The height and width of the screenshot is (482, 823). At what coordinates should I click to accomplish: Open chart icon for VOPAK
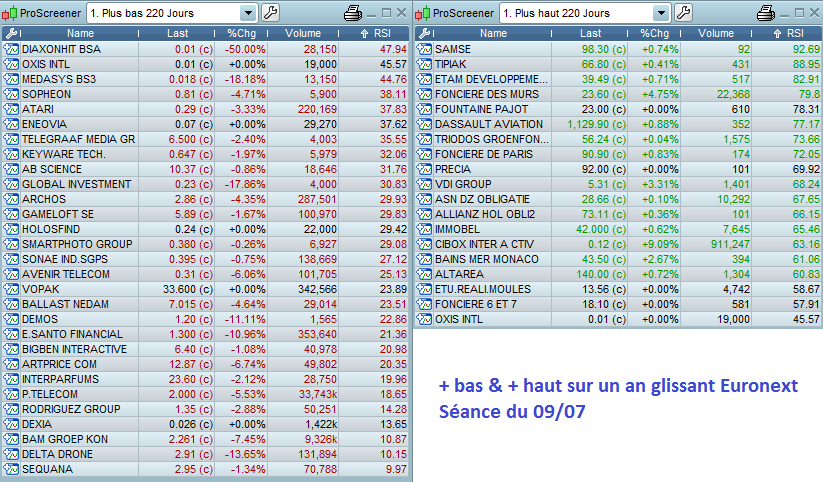11,289
